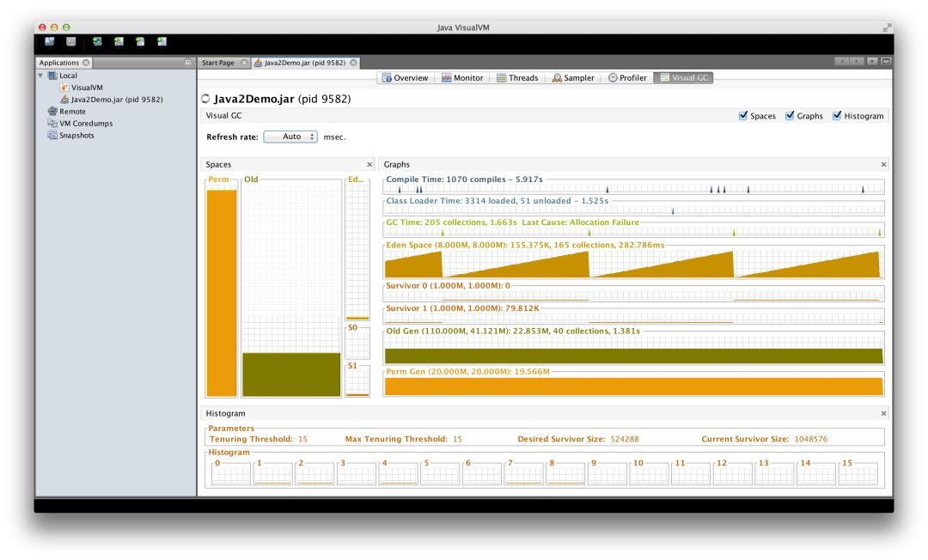Switch to the Start Page tab
This screenshot has height=560, width=928.
coord(217,63)
